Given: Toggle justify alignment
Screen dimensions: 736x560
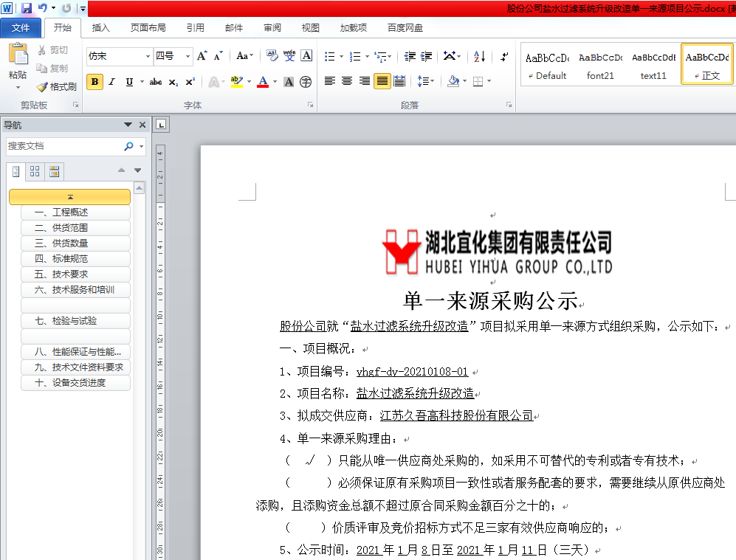Looking at the screenshot, I should pos(382,81).
